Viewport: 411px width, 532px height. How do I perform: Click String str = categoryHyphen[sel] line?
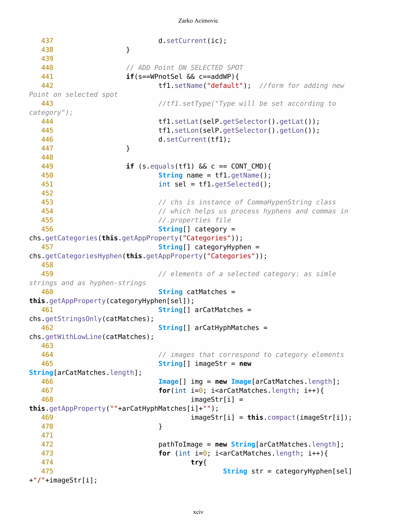pos(287,471)
